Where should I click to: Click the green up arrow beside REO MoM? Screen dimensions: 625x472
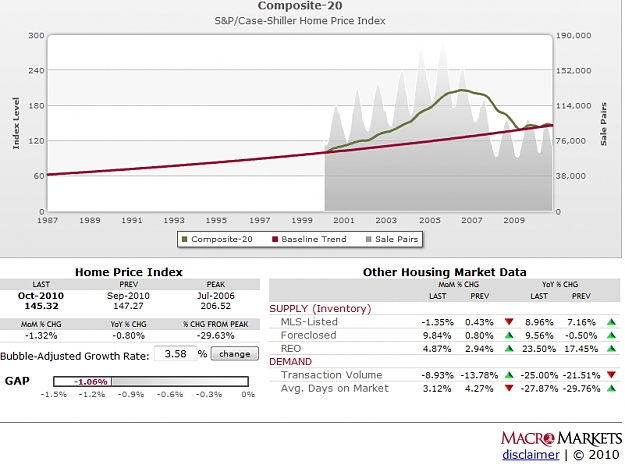pos(509,348)
